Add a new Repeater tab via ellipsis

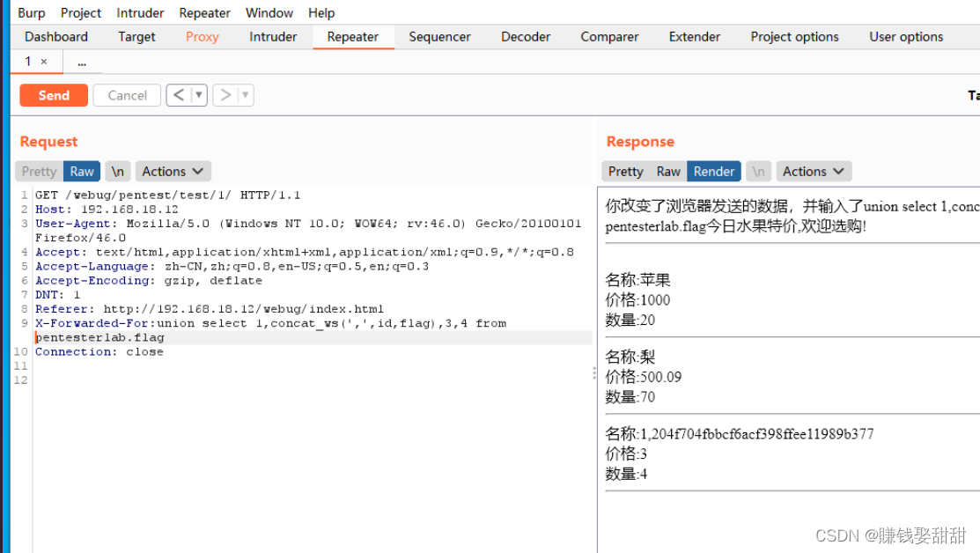pyautogui.click(x=82, y=62)
